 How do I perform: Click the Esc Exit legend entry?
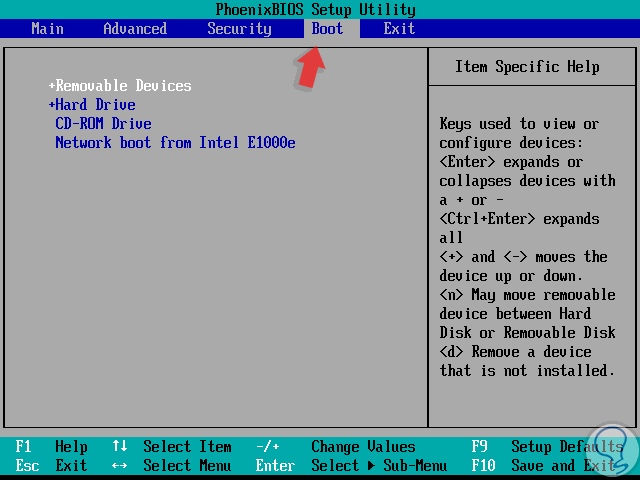(51, 465)
